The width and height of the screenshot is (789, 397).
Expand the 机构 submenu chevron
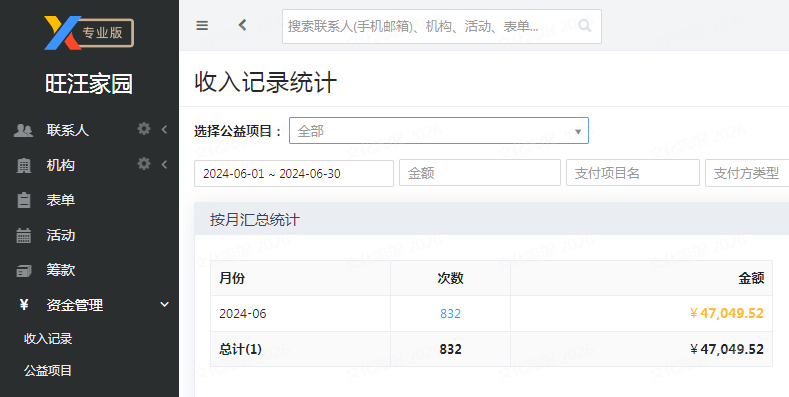coord(164,165)
